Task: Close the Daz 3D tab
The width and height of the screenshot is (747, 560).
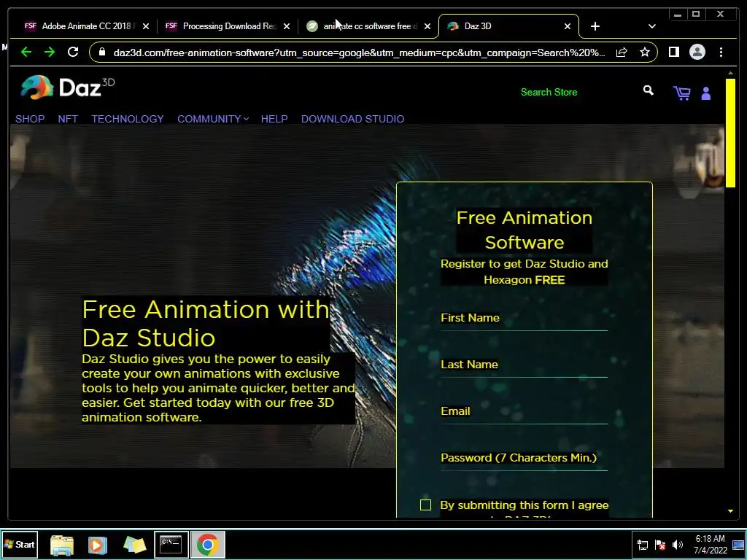Action: tap(568, 26)
